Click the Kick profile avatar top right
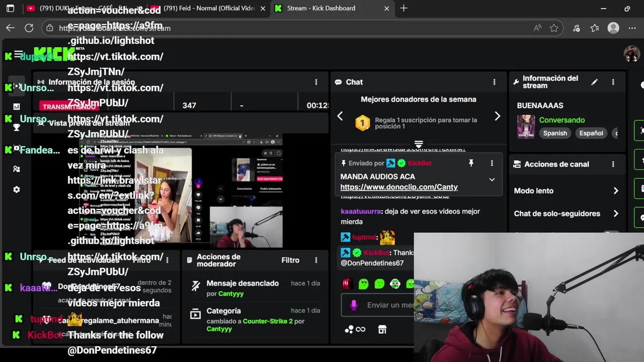 631,54
